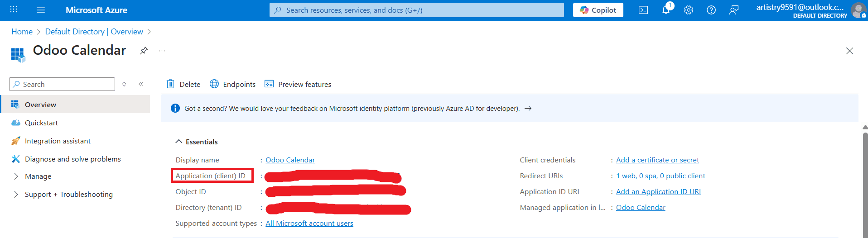Open the Azure portal hamburger menu
Viewport: 868px width, 238px height.
click(41, 10)
